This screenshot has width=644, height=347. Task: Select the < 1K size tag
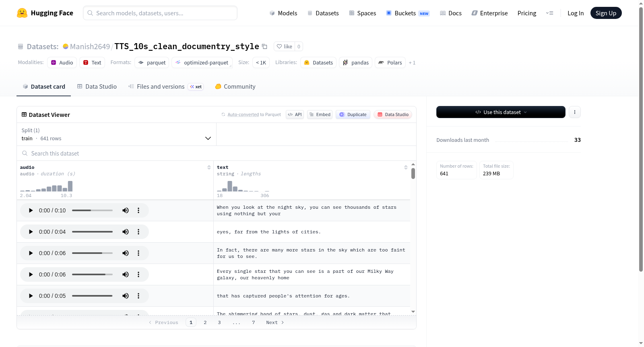pos(261,62)
